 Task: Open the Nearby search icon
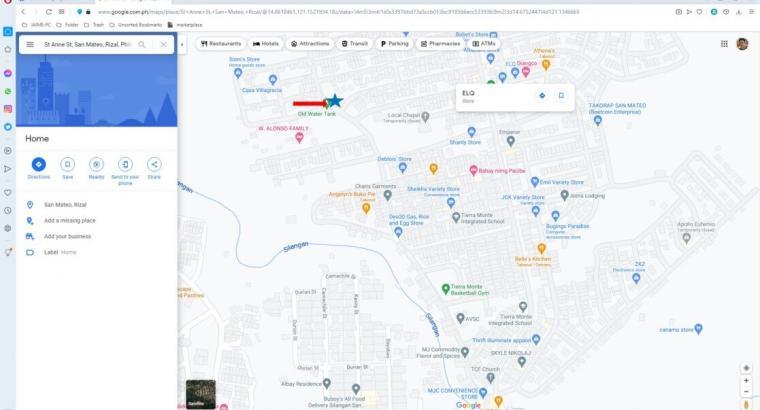click(x=96, y=164)
